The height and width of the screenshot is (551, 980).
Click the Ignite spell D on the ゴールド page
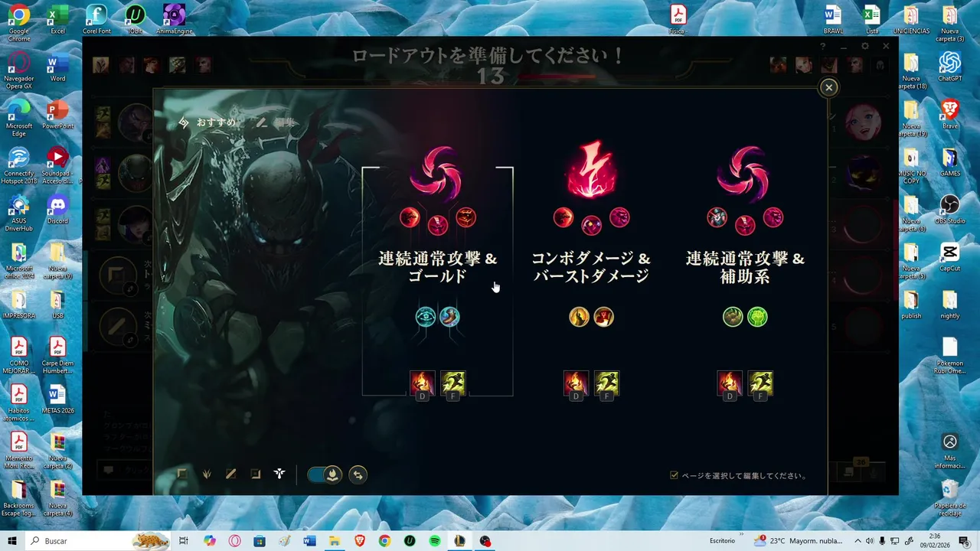(x=422, y=383)
